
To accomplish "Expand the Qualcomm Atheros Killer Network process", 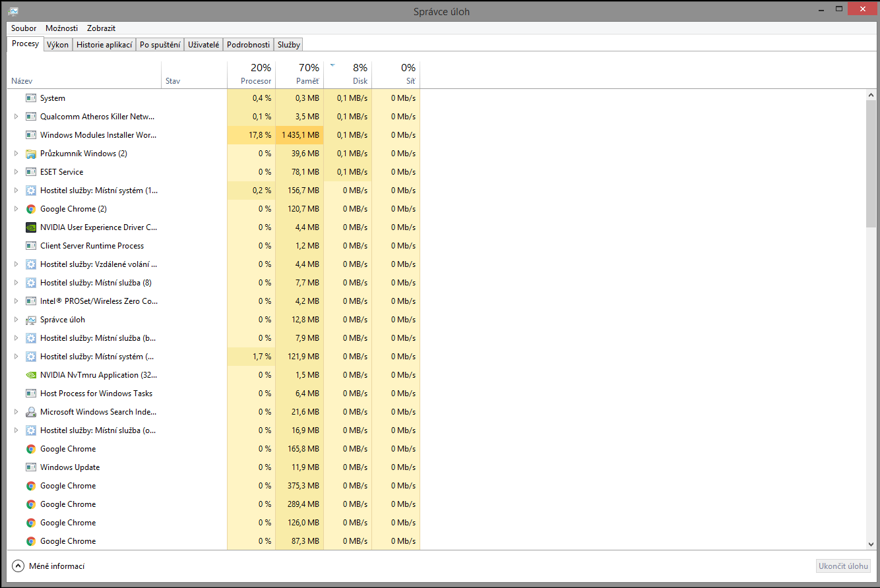I will click(x=16, y=117).
